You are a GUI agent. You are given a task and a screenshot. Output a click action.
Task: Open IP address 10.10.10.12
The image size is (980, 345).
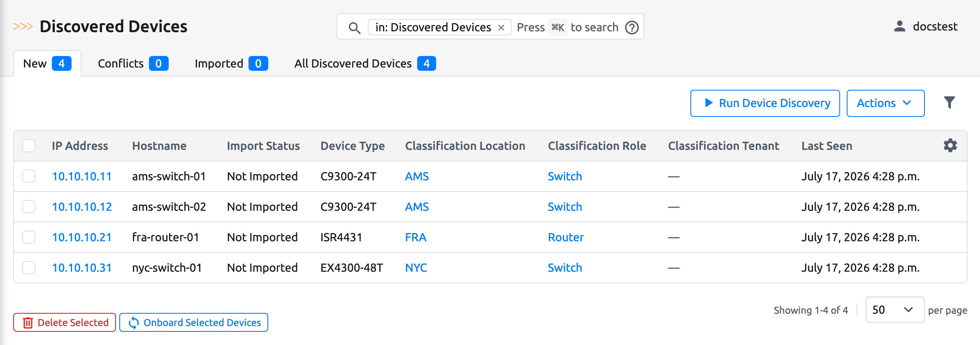81,207
